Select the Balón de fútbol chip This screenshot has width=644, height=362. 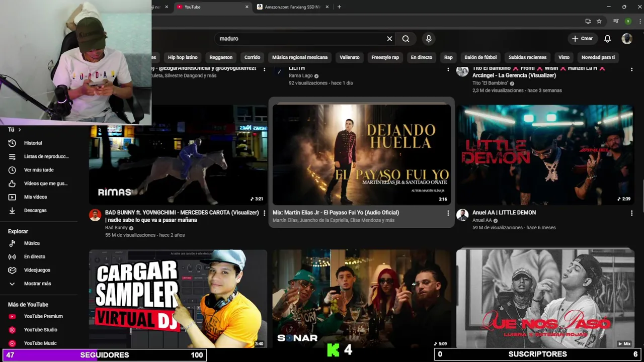[x=480, y=57]
